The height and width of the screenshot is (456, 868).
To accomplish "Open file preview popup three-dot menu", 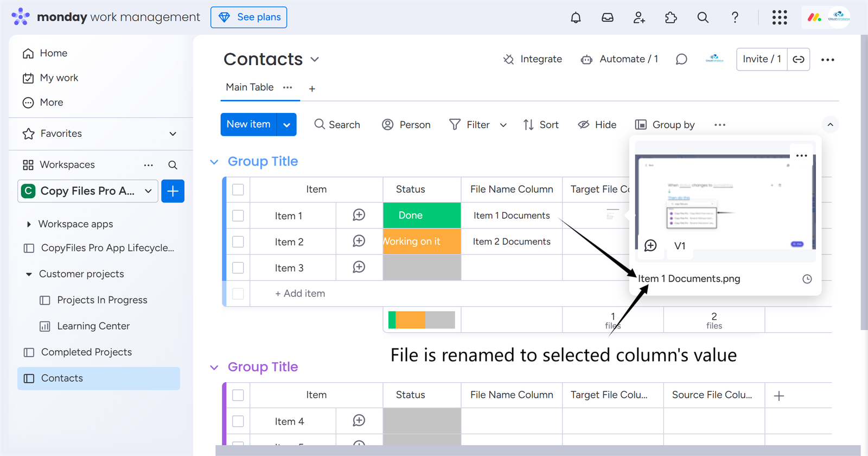I will [802, 156].
